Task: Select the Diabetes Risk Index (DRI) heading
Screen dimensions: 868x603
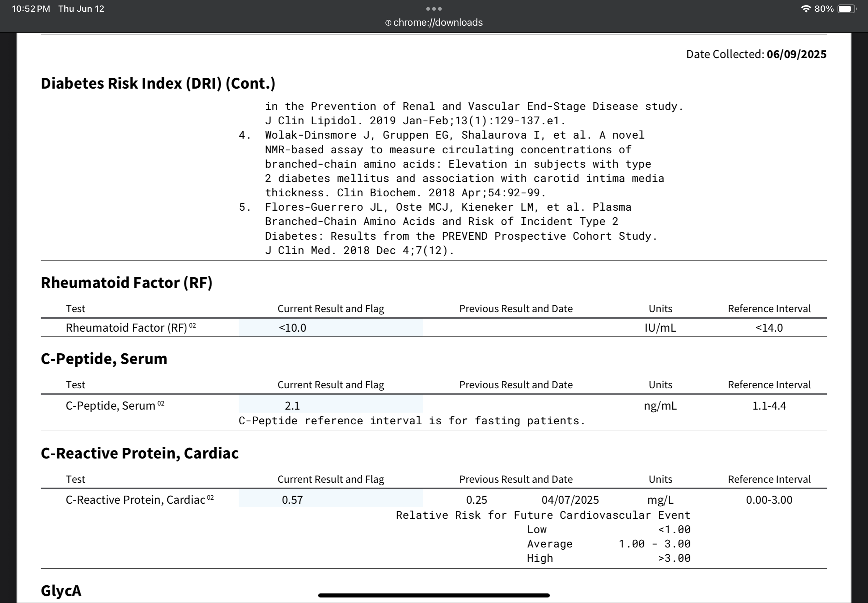Action: 158,83
